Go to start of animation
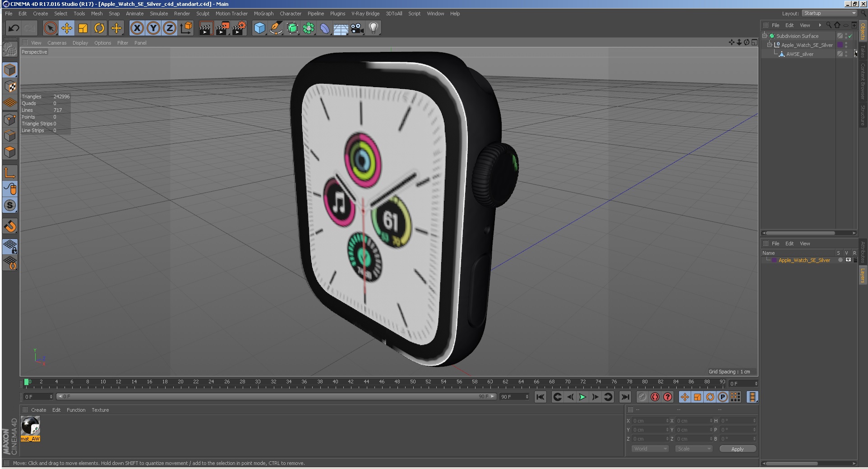Image resolution: width=868 pixels, height=469 pixels. pyautogui.click(x=540, y=397)
